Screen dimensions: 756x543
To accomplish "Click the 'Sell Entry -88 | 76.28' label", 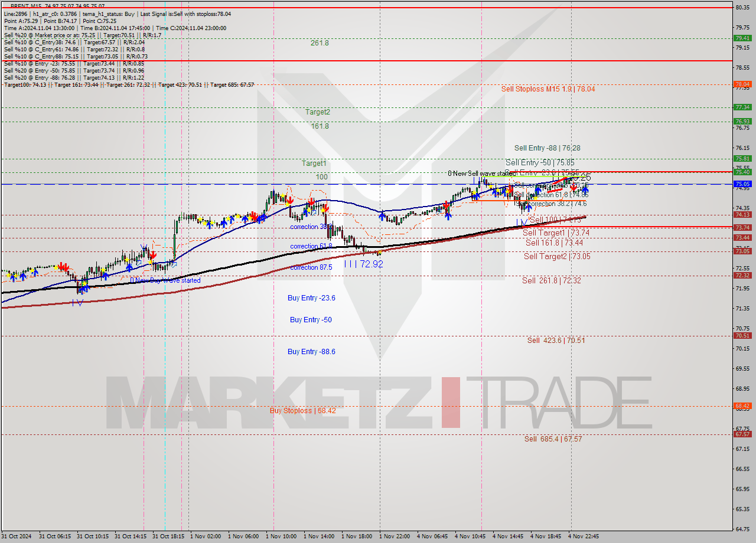I will tap(547, 148).
